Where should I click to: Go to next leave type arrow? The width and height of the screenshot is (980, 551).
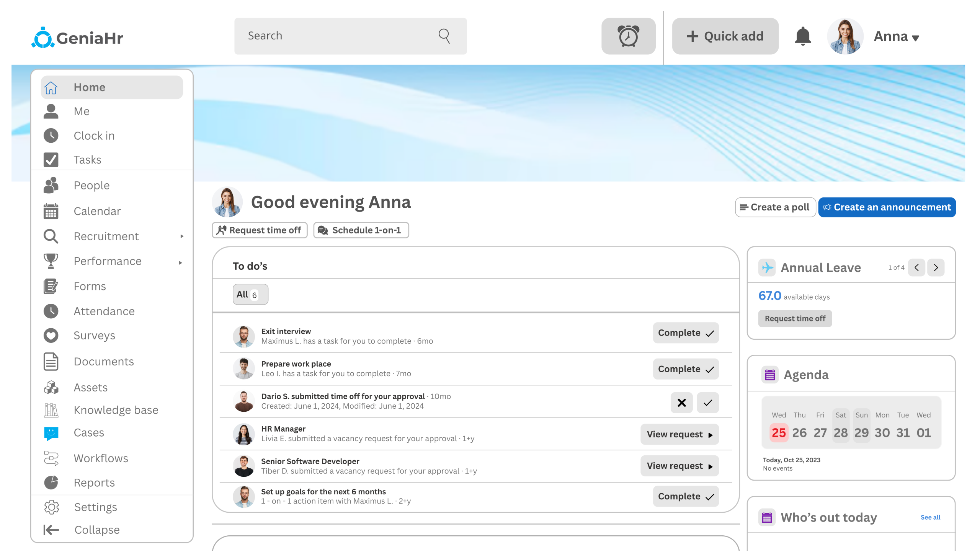tap(936, 267)
